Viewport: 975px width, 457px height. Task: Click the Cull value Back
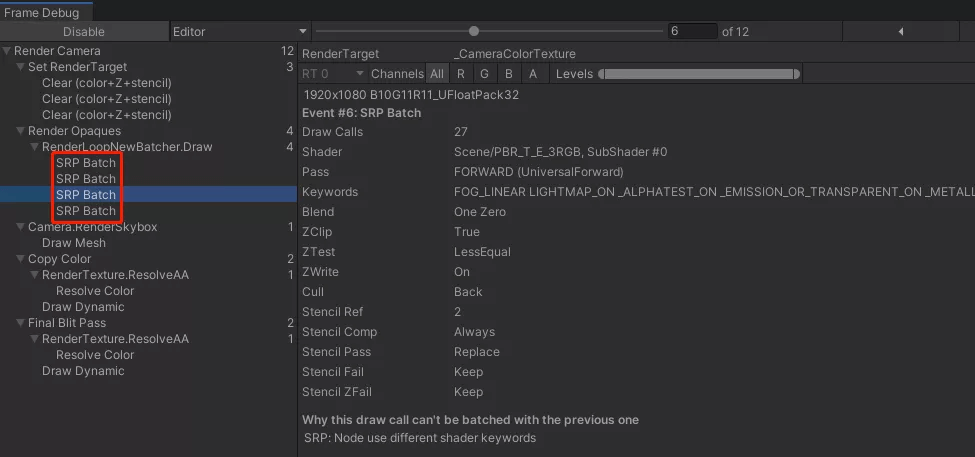468,292
